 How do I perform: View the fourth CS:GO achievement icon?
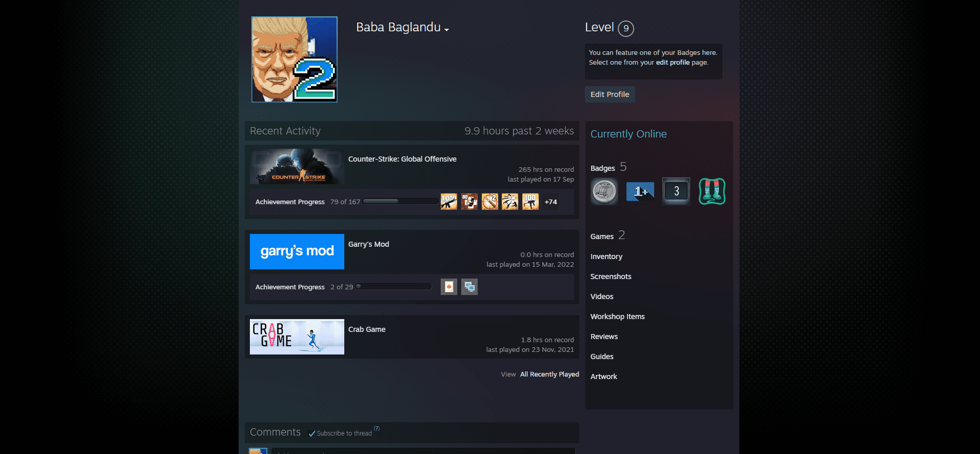(x=510, y=202)
